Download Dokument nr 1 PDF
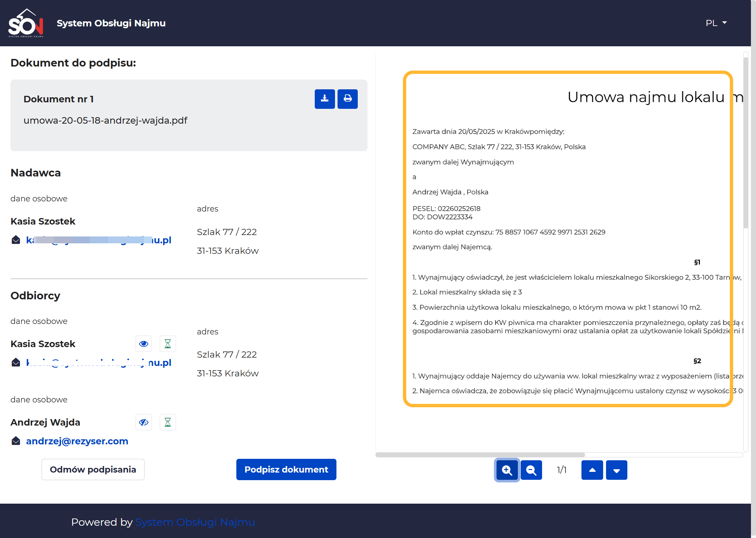Image resolution: width=756 pixels, height=538 pixels. click(325, 99)
